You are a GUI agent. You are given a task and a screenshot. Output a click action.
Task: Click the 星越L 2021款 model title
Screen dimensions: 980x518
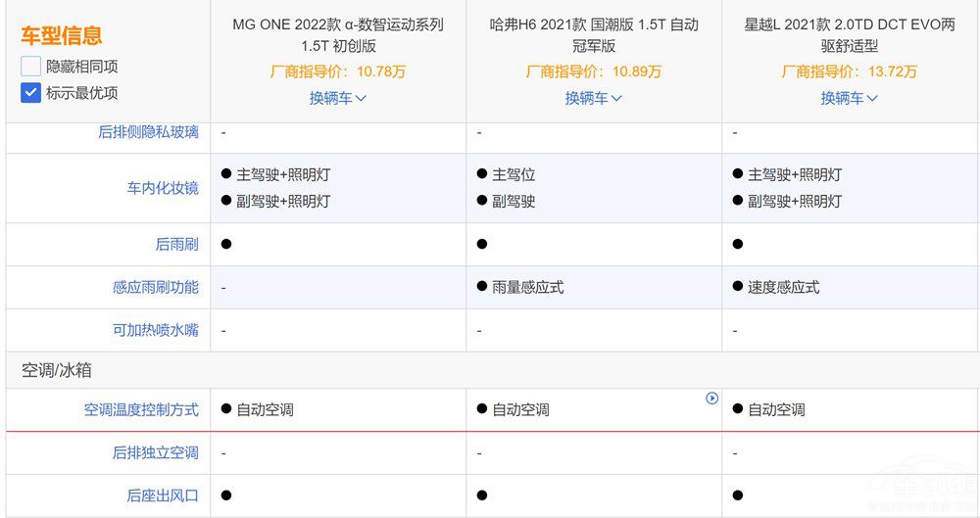[850, 34]
